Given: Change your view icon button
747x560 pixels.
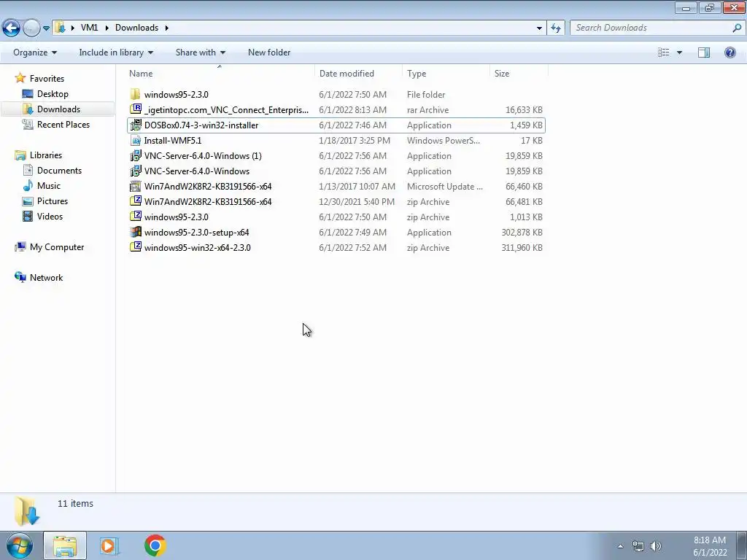Looking at the screenshot, I should point(664,52).
